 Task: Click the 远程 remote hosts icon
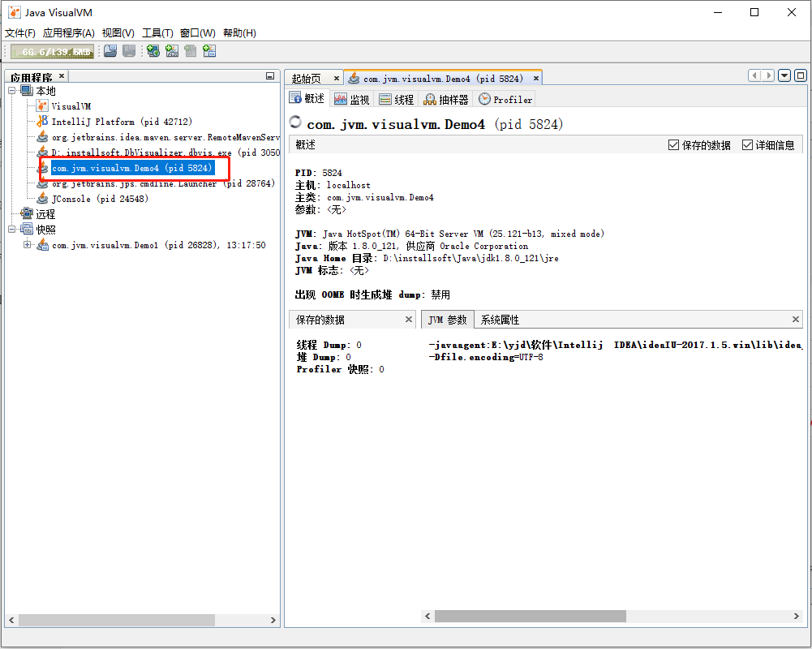27,214
